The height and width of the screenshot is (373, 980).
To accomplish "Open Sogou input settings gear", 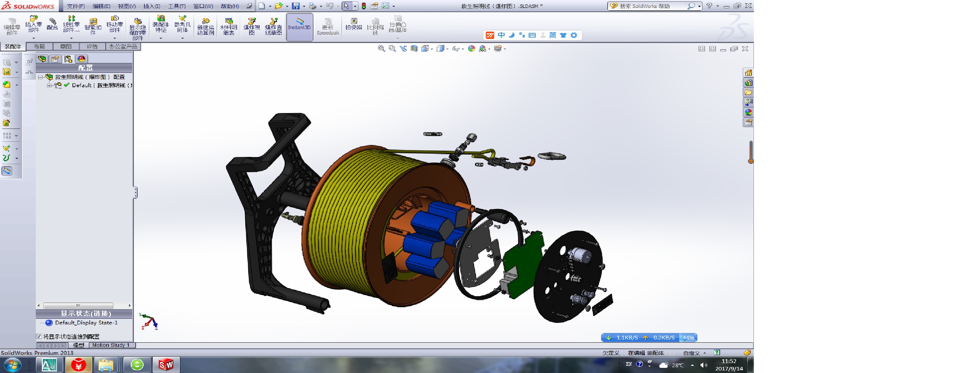I will pyautogui.click(x=574, y=35).
